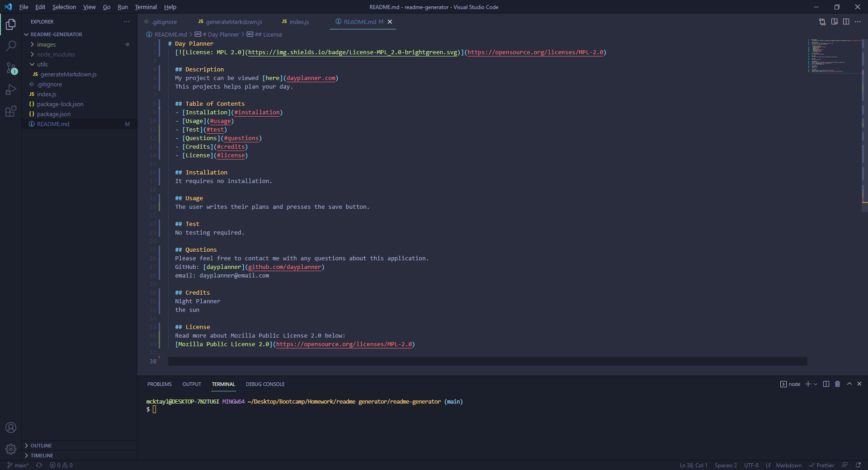
Task: Open the Search sidebar icon
Action: pyautogui.click(x=11, y=46)
